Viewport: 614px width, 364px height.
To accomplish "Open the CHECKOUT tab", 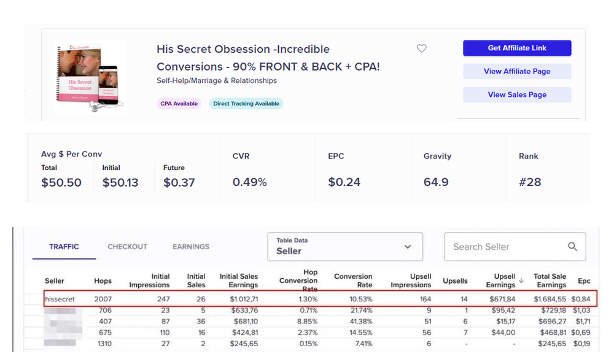I will pyautogui.click(x=127, y=247).
